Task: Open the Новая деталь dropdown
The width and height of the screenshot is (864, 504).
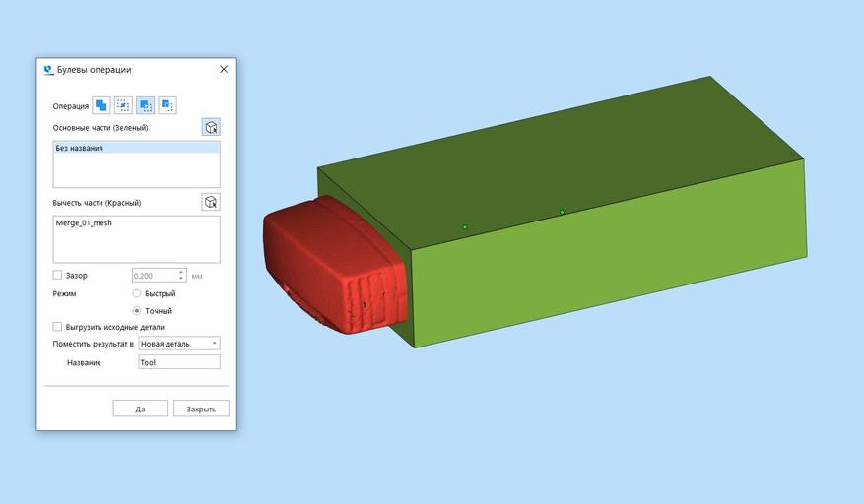Action: (x=179, y=344)
